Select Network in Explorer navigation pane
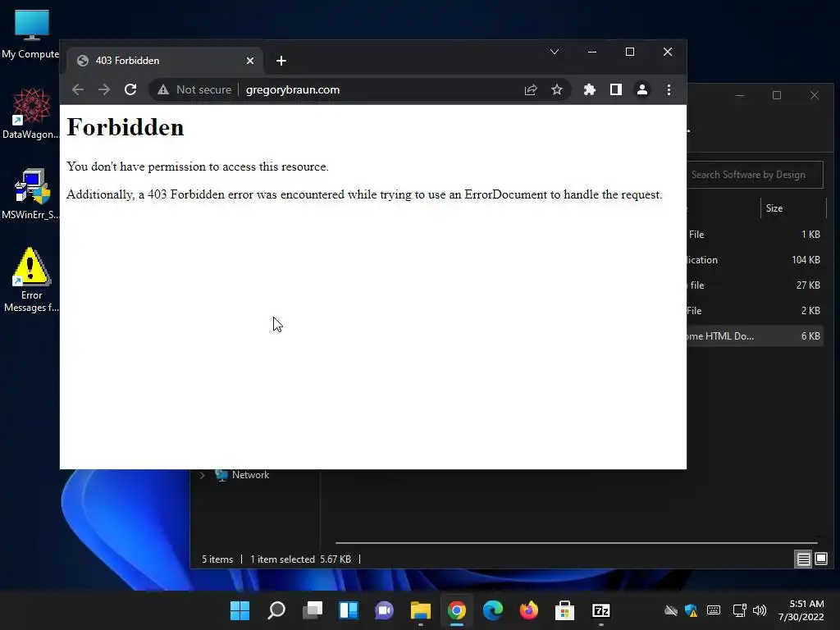Viewport: 840px width, 630px height. click(250, 475)
